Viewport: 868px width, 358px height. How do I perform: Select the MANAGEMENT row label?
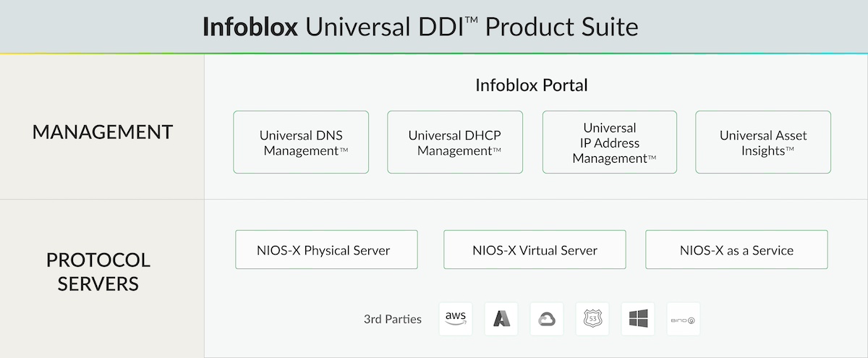[x=103, y=132]
